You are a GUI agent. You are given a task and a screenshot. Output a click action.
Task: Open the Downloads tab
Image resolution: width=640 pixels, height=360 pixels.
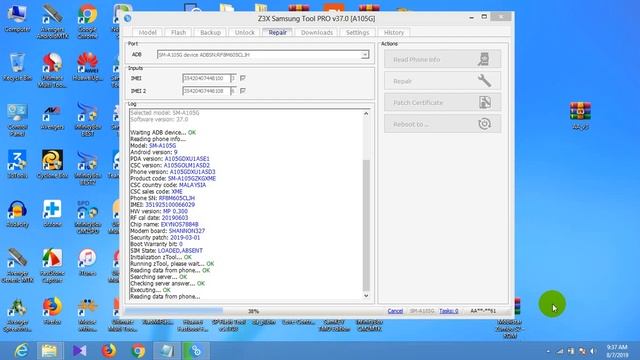click(317, 32)
